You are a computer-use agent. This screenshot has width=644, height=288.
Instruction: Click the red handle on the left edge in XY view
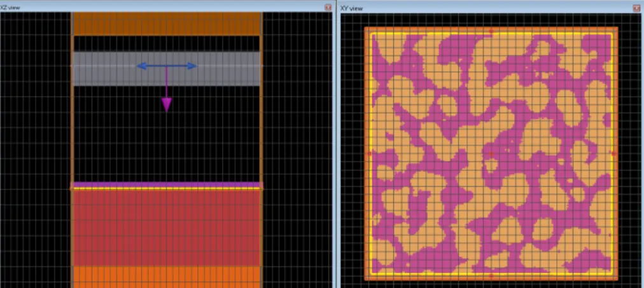[369, 154]
